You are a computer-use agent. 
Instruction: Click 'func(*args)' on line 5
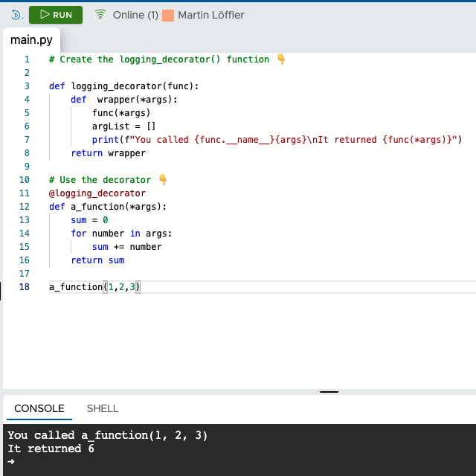(121, 113)
